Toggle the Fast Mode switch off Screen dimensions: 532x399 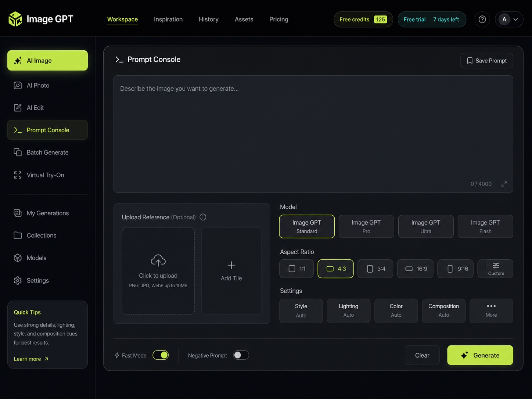pyautogui.click(x=161, y=355)
